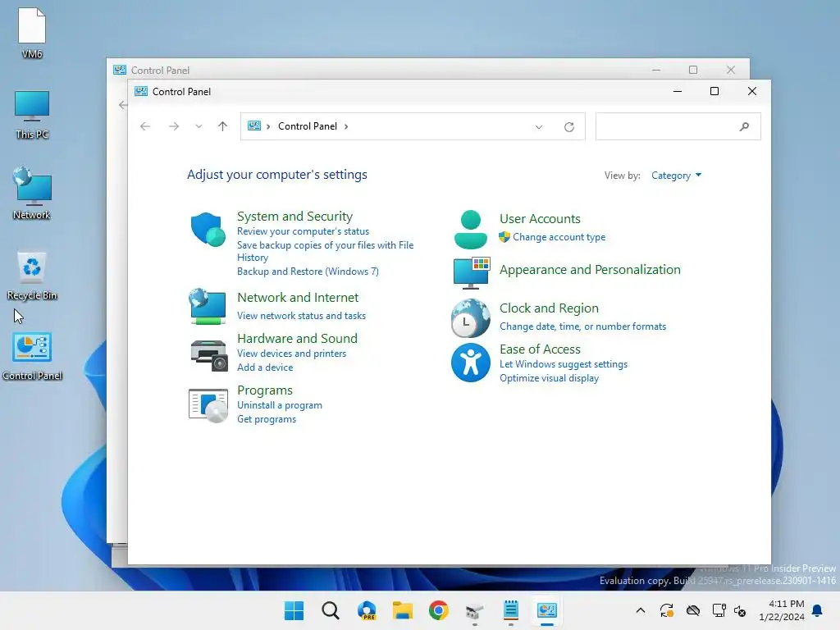
Task: Click Let Windows suggest settings
Action: click(x=564, y=364)
